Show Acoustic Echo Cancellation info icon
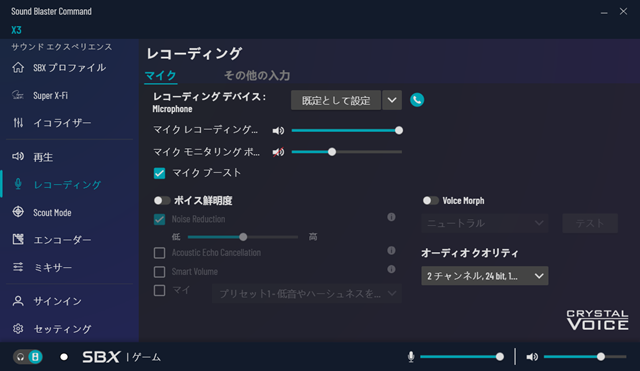Viewport: 640px width, 371px height. coord(391,250)
